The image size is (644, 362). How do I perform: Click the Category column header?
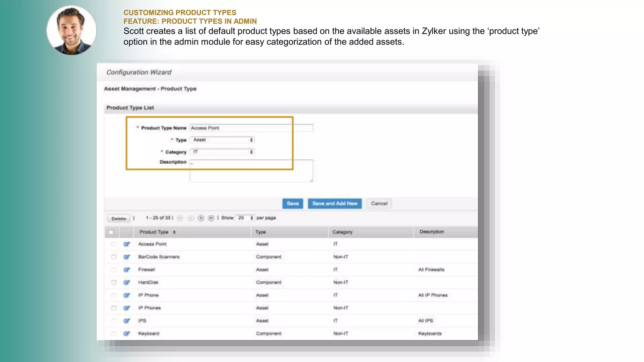click(x=342, y=232)
